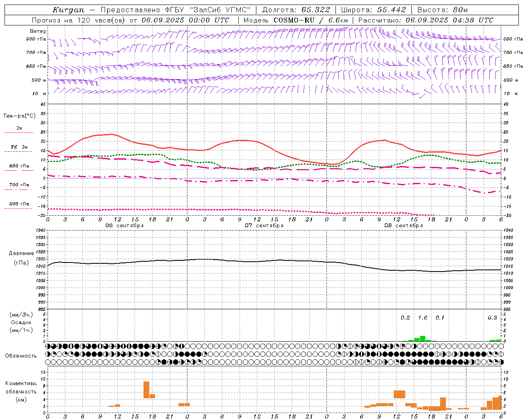The height and width of the screenshot is (420, 525).
Task: Click the '0.3' precipitation amount value
Action: [492, 318]
